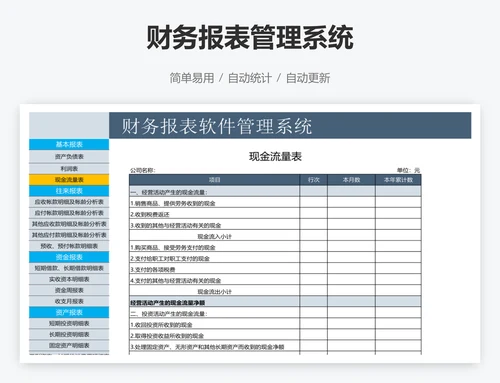Click the 自动统计 tagline text

click(250, 78)
